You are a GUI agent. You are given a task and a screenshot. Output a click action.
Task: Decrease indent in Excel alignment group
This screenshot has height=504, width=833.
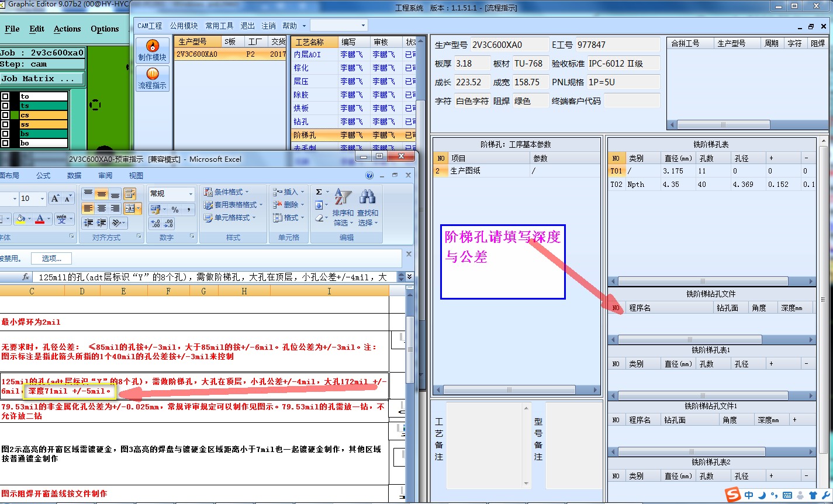(88, 223)
